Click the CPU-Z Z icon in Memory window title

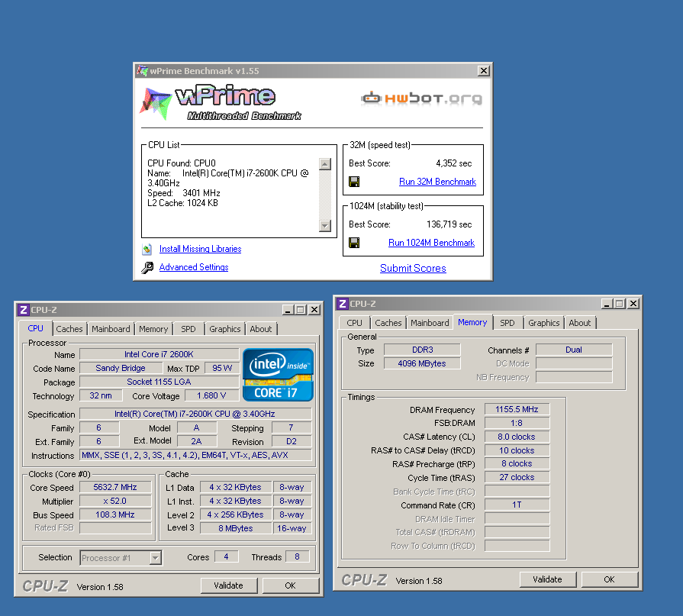(343, 304)
